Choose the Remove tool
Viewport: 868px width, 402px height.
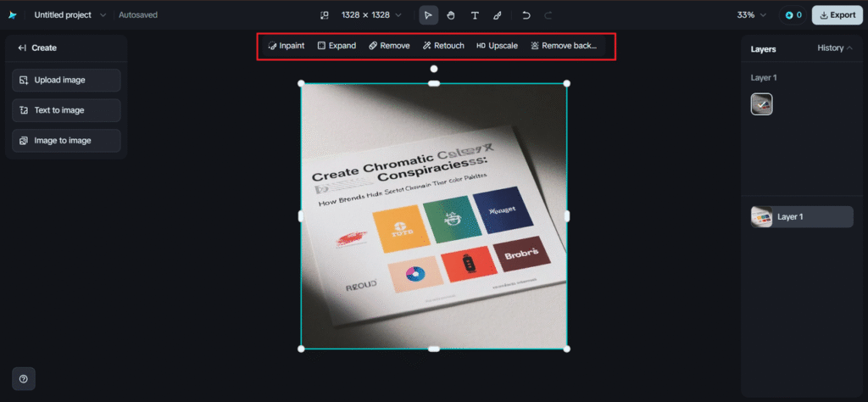tap(389, 46)
